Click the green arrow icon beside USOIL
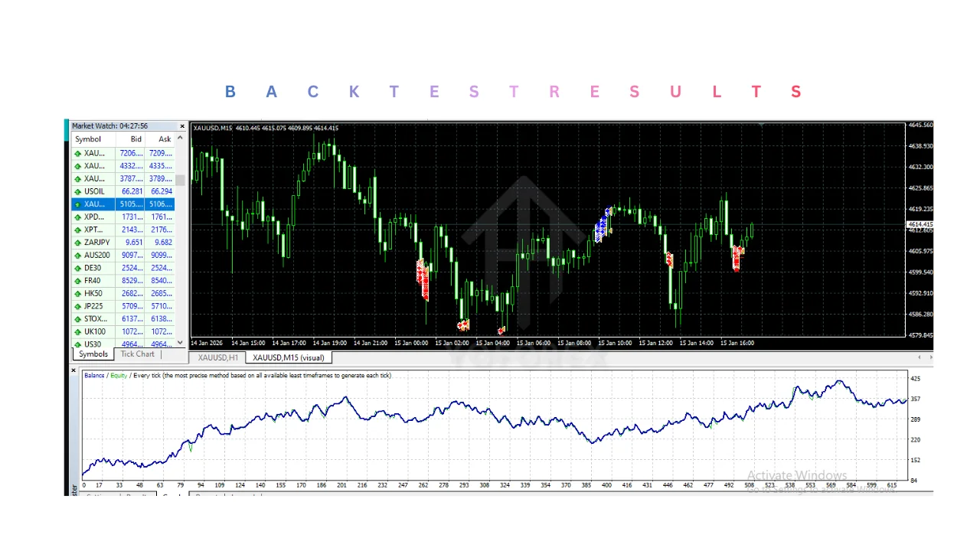Screen dimensions: 980x551 point(77,191)
